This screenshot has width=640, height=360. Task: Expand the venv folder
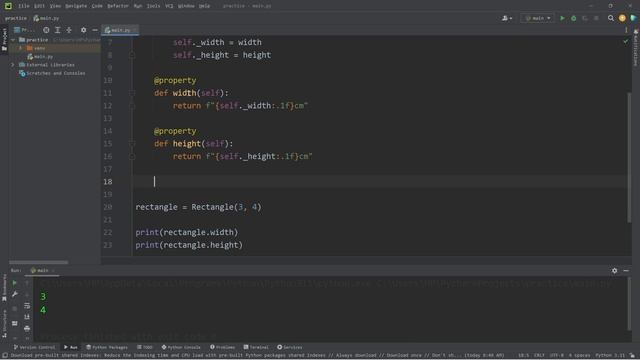pyautogui.click(x=21, y=48)
